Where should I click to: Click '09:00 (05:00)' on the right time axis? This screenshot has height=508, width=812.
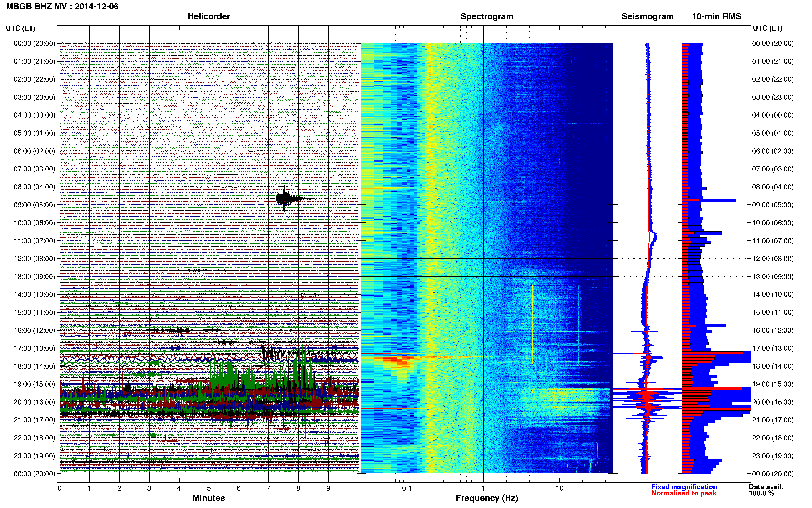coord(773,205)
